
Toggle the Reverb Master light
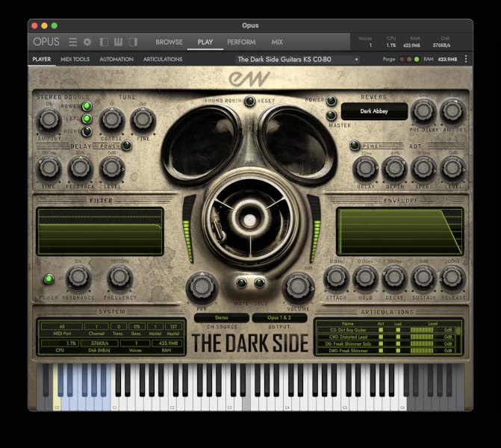coord(332,115)
